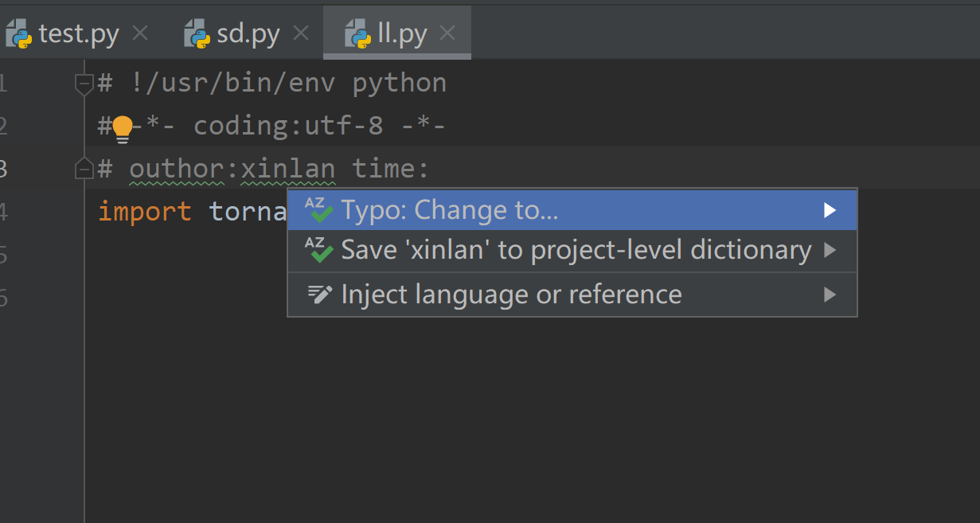Collapse the comment block fold marker on line 1

pyautogui.click(x=84, y=84)
